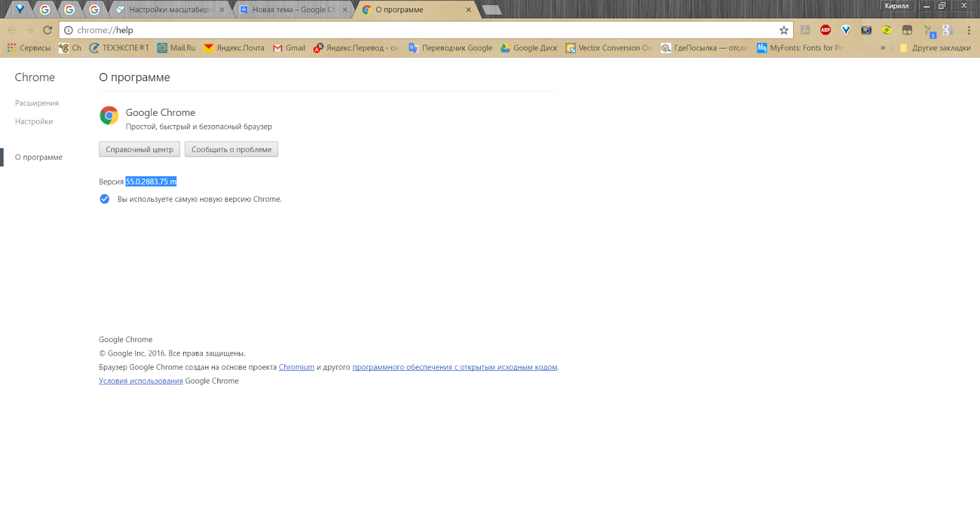
Task: Open the Chromium link
Action: coord(296,367)
